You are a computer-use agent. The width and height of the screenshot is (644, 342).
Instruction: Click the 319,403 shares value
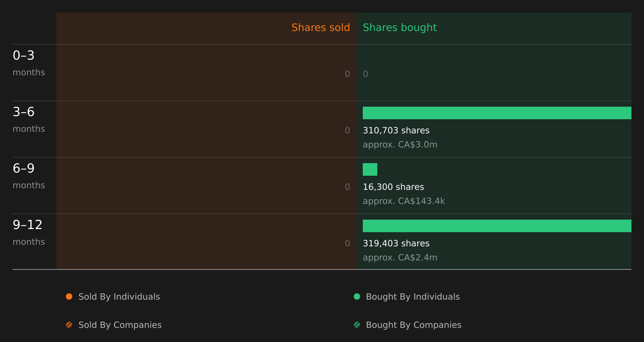(x=396, y=244)
